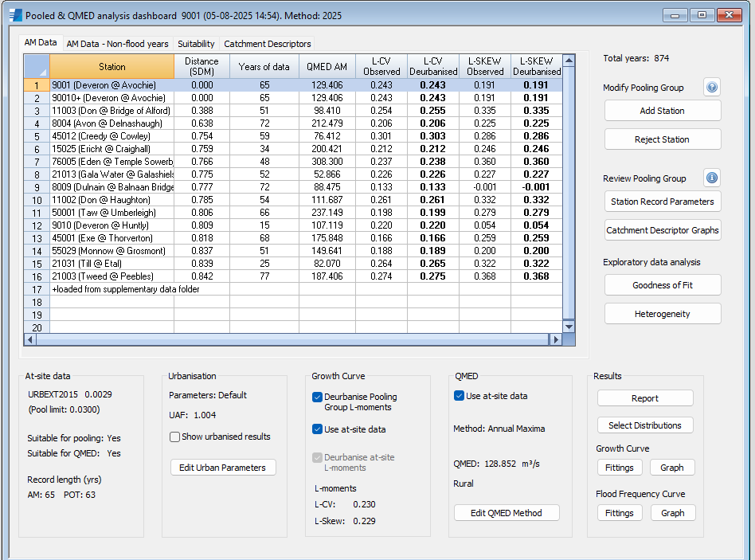Click the Distance (SDM) column header
Viewport: 755px width, 560px height.
(201, 66)
